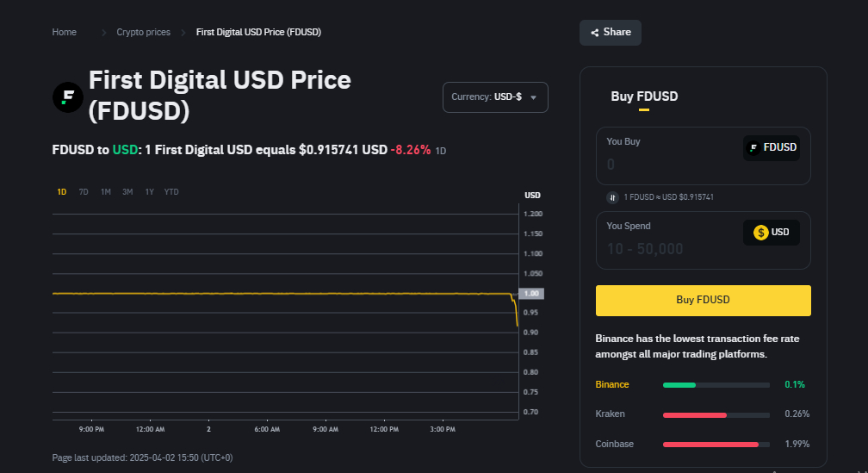
Task: Click the green USD link in the conversion line
Action: point(125,150)
